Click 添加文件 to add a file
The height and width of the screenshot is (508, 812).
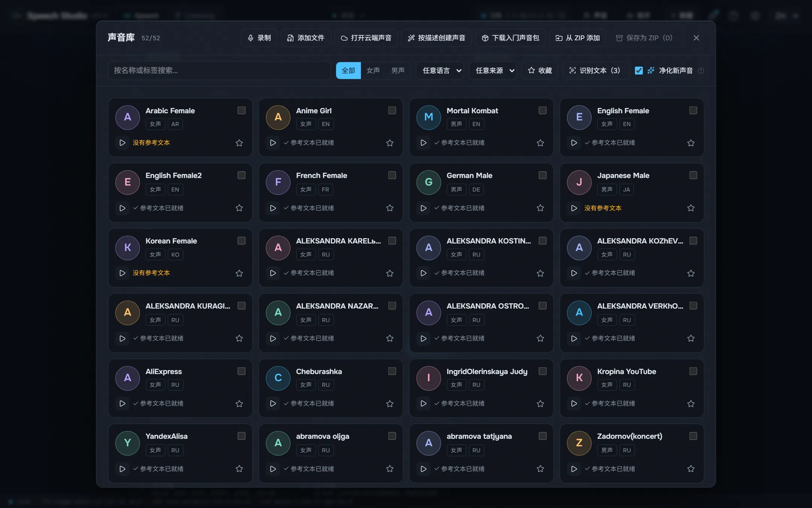(306, 38)
